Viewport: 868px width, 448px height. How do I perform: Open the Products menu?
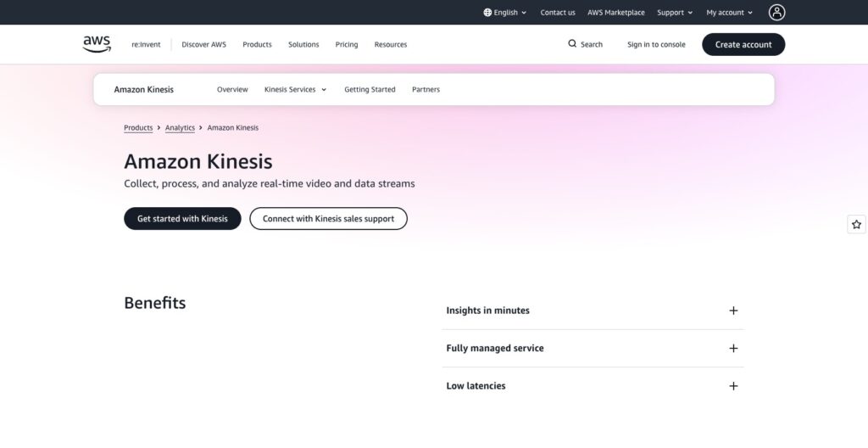point(257,44)
